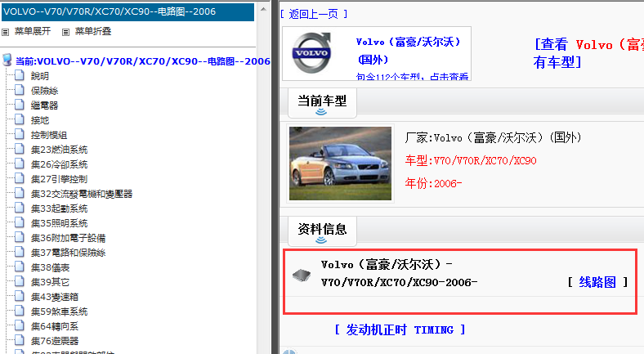Open 集35照明系統 tree entry
This screenshot has height=354, width=644.
coord(59,223)
